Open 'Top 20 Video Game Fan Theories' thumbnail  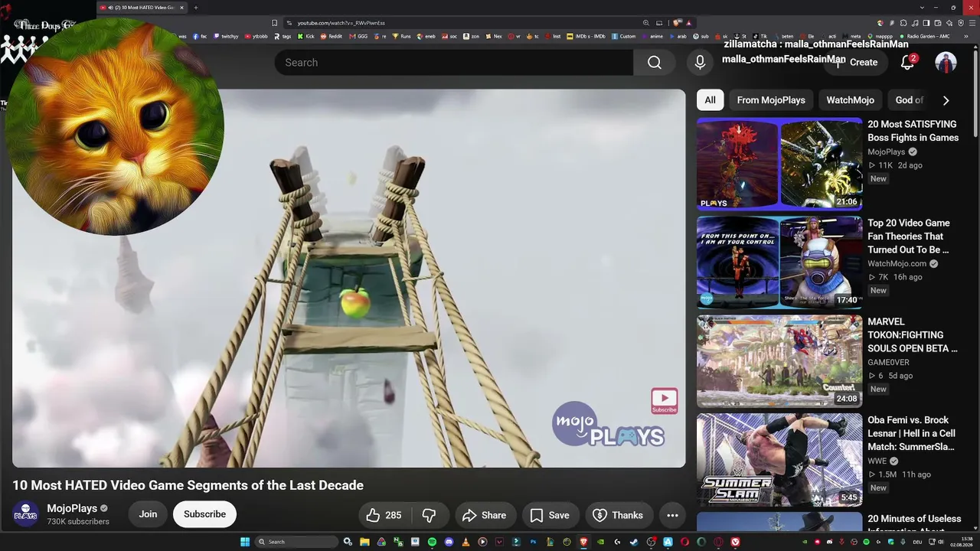[779, 262]
